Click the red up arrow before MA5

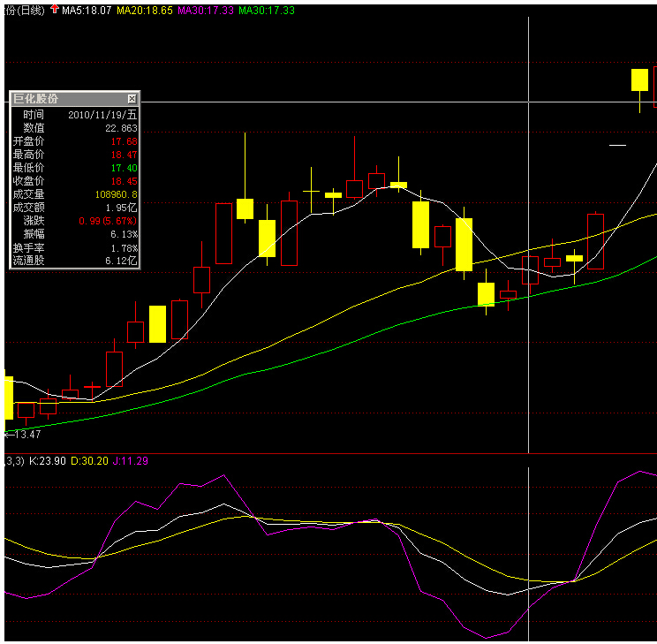click(x=54, y=9)
